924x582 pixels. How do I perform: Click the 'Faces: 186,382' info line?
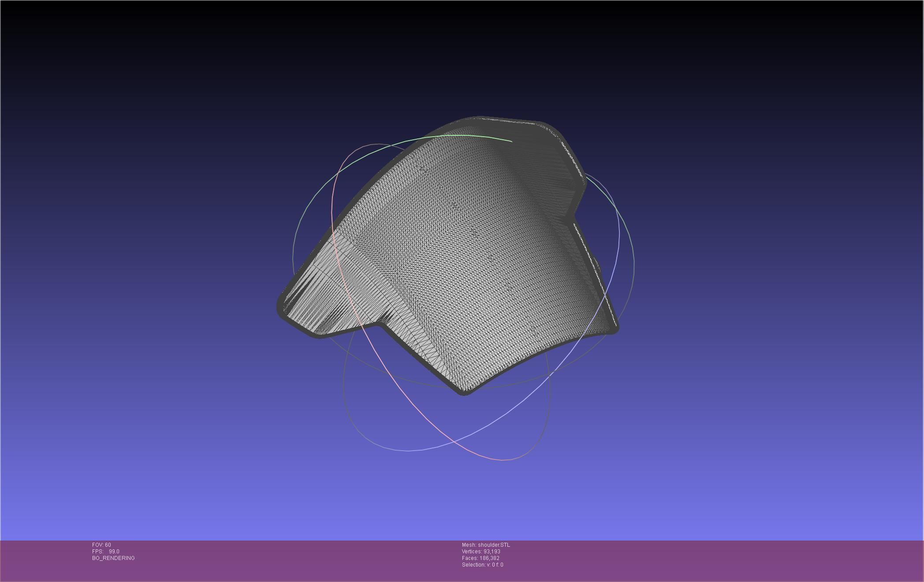481,558
